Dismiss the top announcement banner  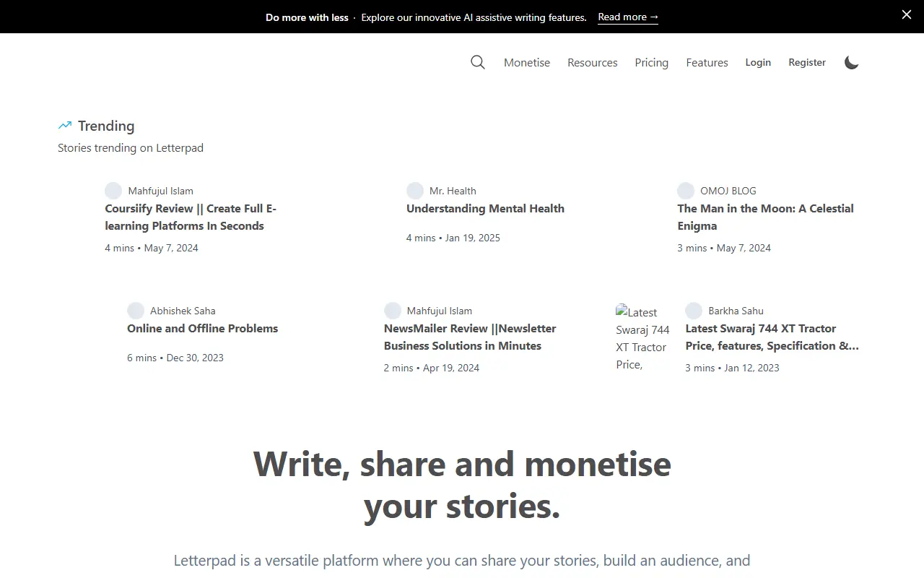tap(907, 14)
